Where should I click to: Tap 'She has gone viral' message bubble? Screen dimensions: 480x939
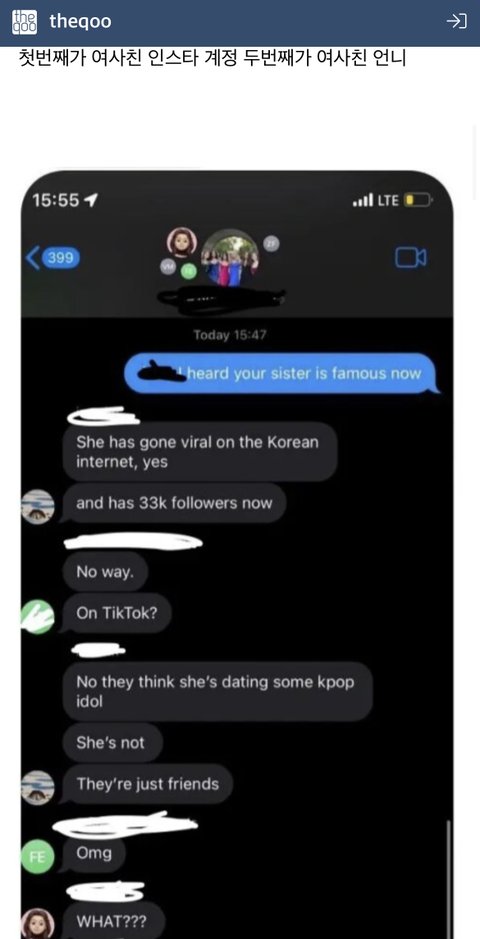[199, 452]
